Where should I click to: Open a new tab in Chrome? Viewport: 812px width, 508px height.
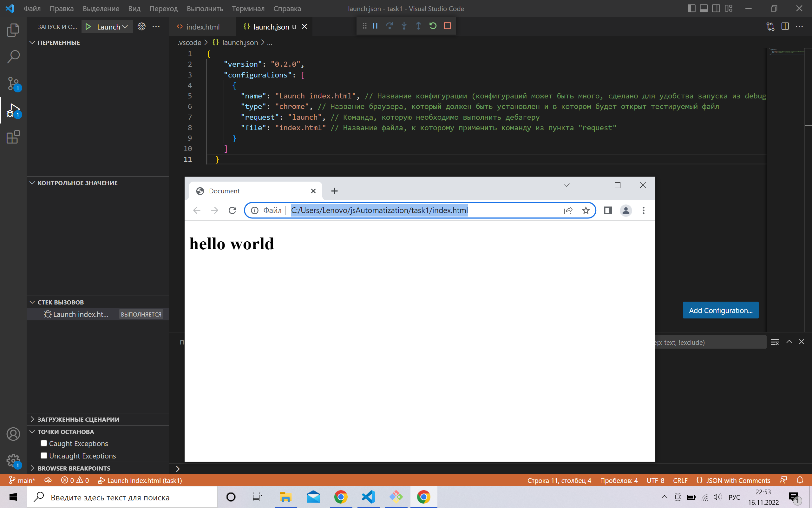pos(334,191)
